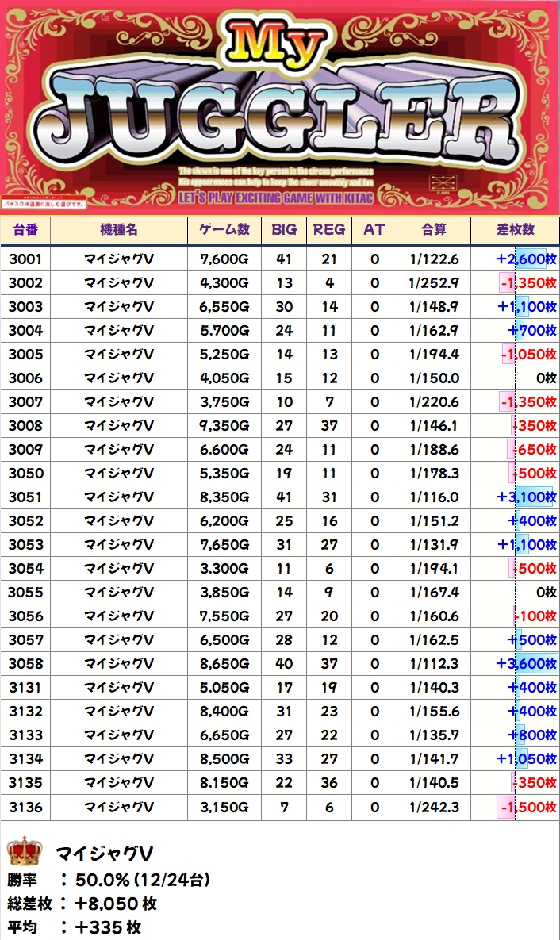560x940 pixels.
Task: Select machine number 3051
Action: tap(25, 497)
